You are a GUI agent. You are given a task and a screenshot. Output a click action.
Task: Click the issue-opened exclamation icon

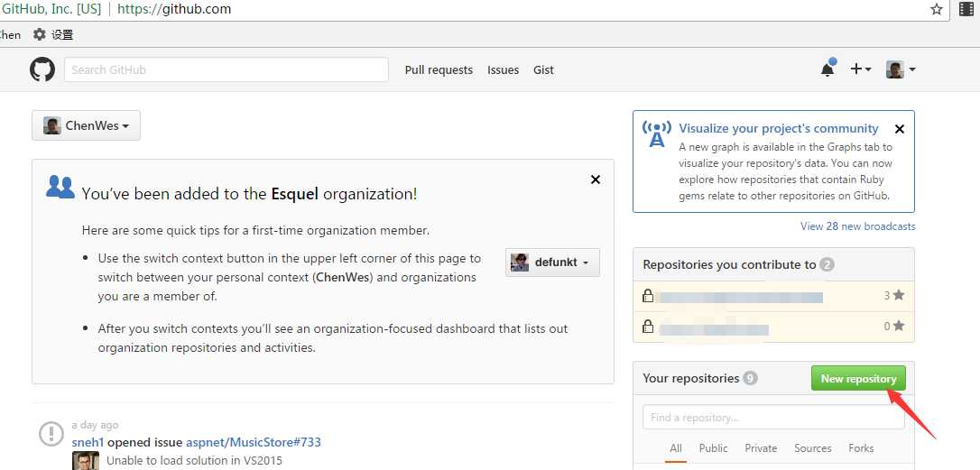pos(51,433)
